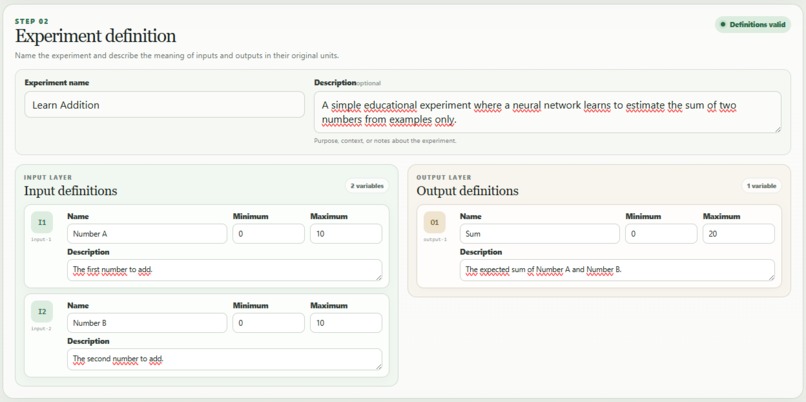Screen dimensions: 806x402
Task: Set Minimum field for Number A
Action: point(268,234)
